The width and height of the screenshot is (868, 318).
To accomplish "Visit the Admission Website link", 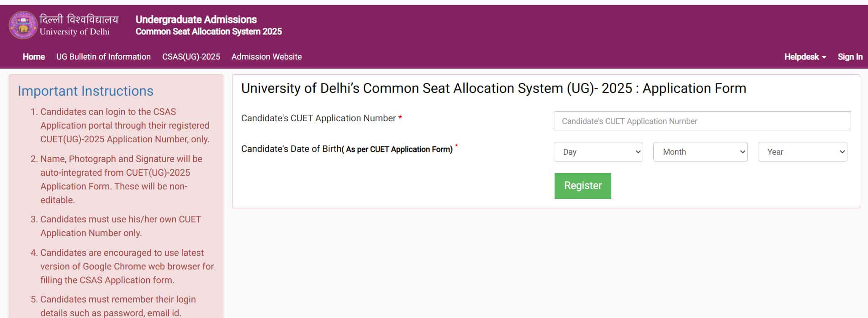I will [x=266, y=57].
